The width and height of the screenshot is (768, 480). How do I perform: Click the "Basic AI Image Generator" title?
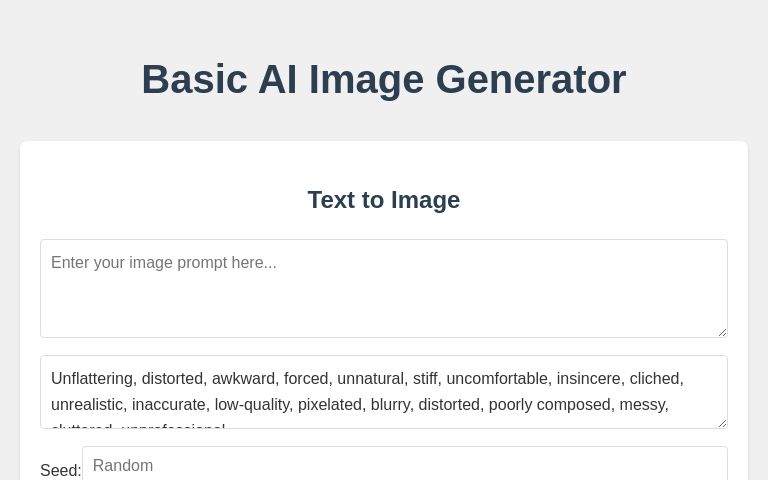coord(383,79)
